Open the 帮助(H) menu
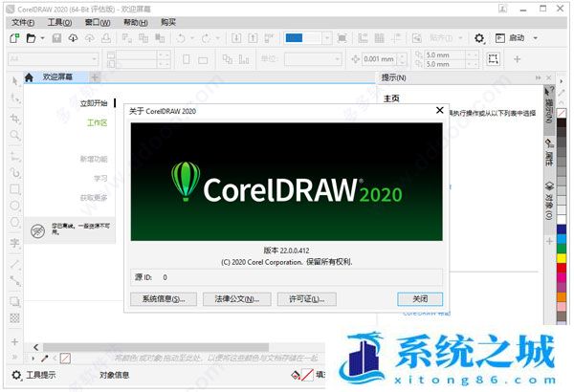The image size is (574, 392). tap(136, 23)
